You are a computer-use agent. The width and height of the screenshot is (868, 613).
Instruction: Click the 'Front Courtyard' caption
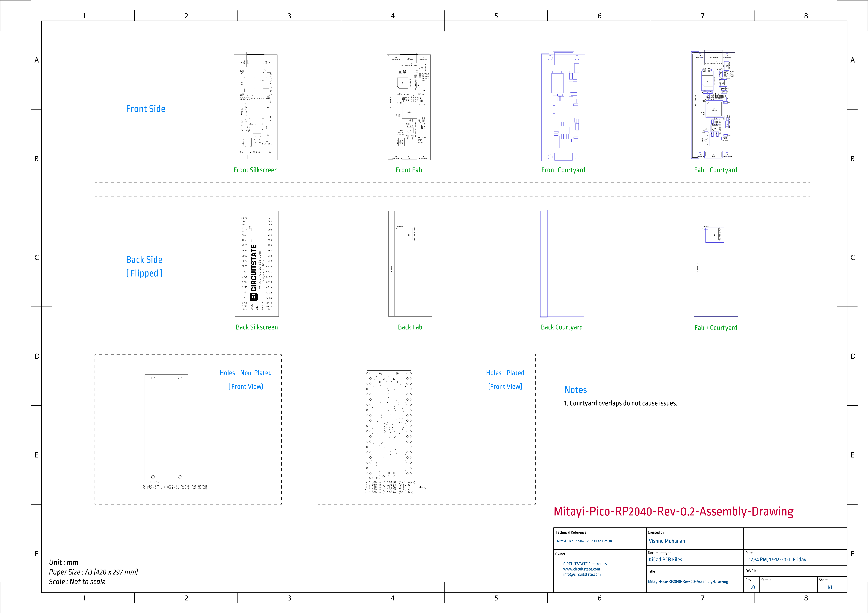coord(563,170)
